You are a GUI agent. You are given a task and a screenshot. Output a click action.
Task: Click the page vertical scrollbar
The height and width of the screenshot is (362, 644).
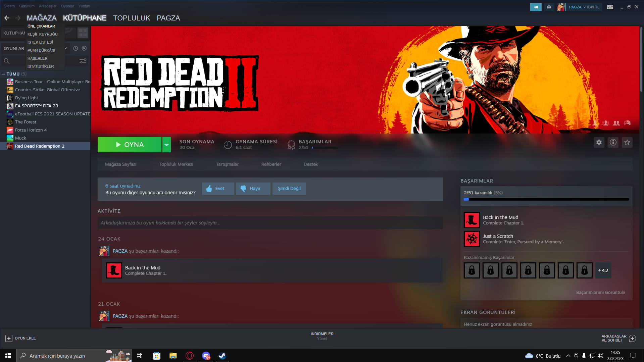tap(641, 59)
